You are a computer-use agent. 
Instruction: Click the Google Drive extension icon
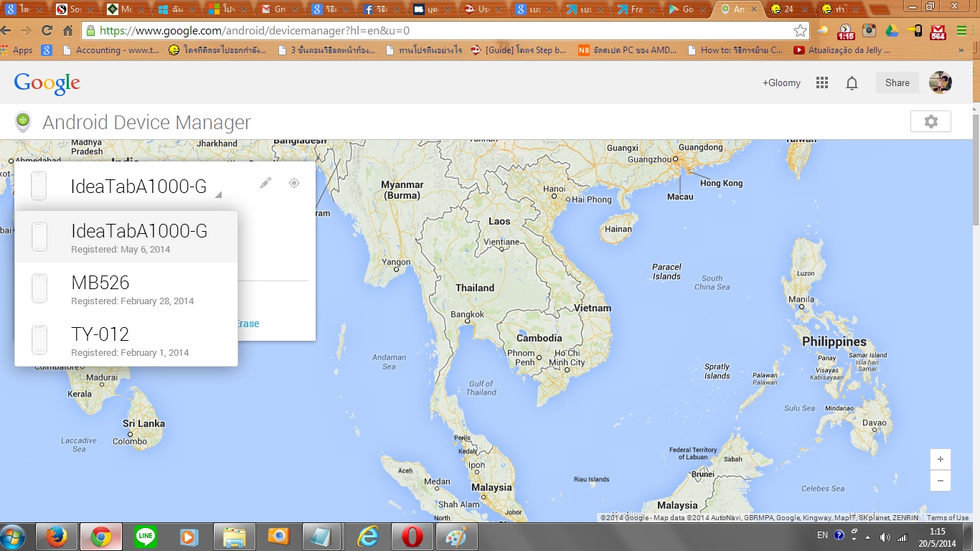coord(892,31)
